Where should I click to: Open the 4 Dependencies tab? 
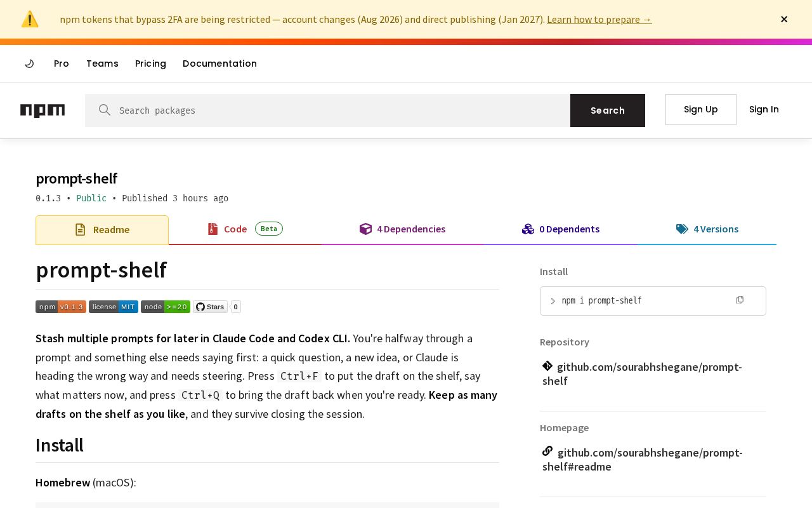pos(402,229)
